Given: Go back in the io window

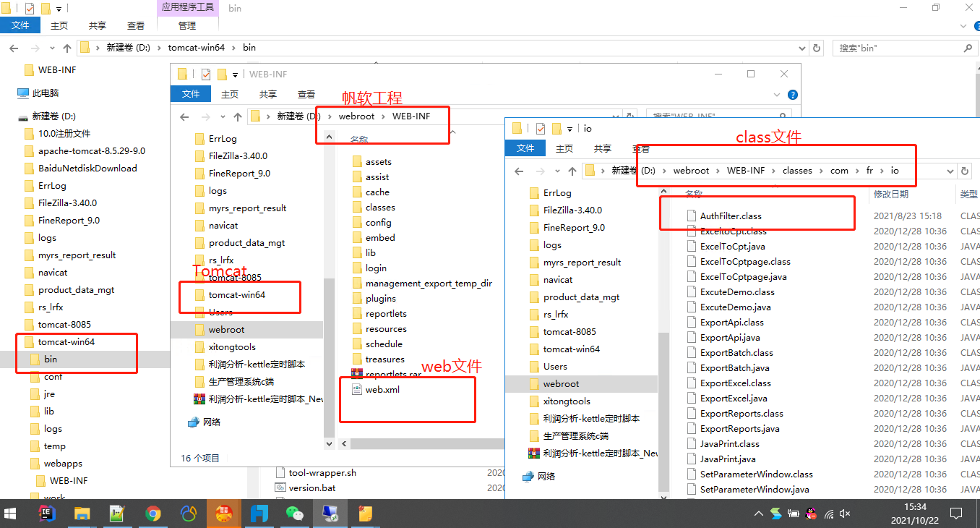Looking at the screenshot, I should click(519, 171).
